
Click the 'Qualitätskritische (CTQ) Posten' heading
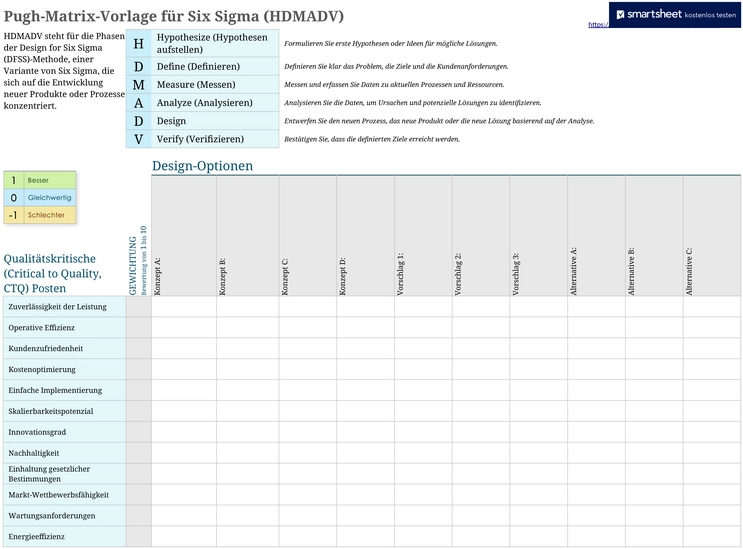pyautogui.click(x=53, y=274)
